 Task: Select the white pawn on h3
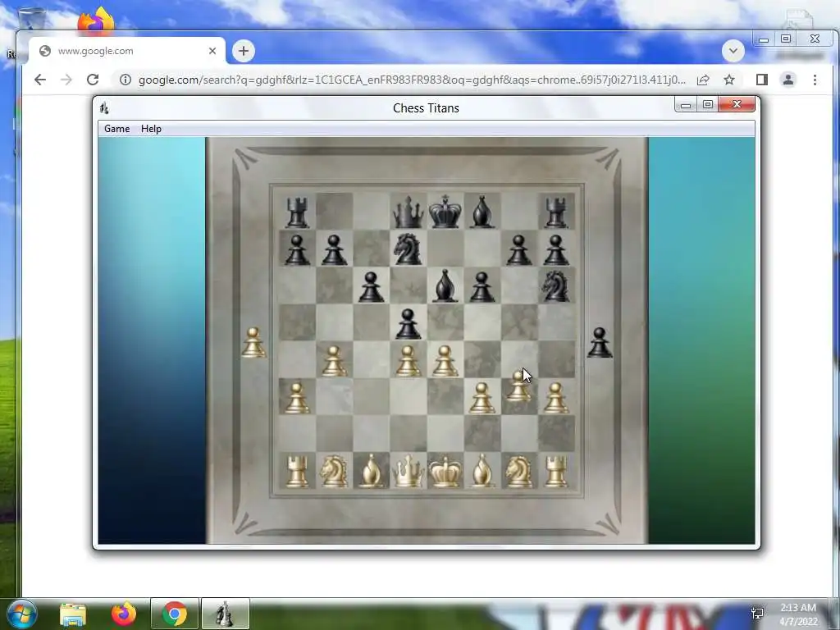click(556, 398)
